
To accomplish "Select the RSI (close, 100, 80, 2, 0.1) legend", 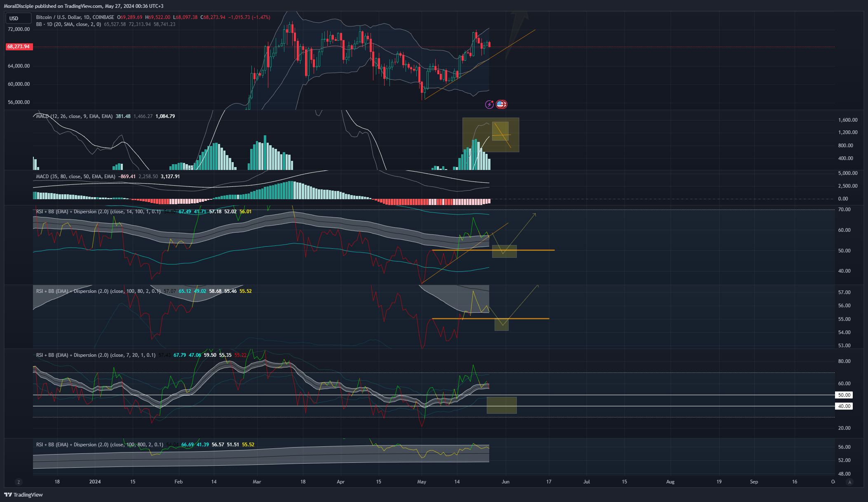I will 99,291.
